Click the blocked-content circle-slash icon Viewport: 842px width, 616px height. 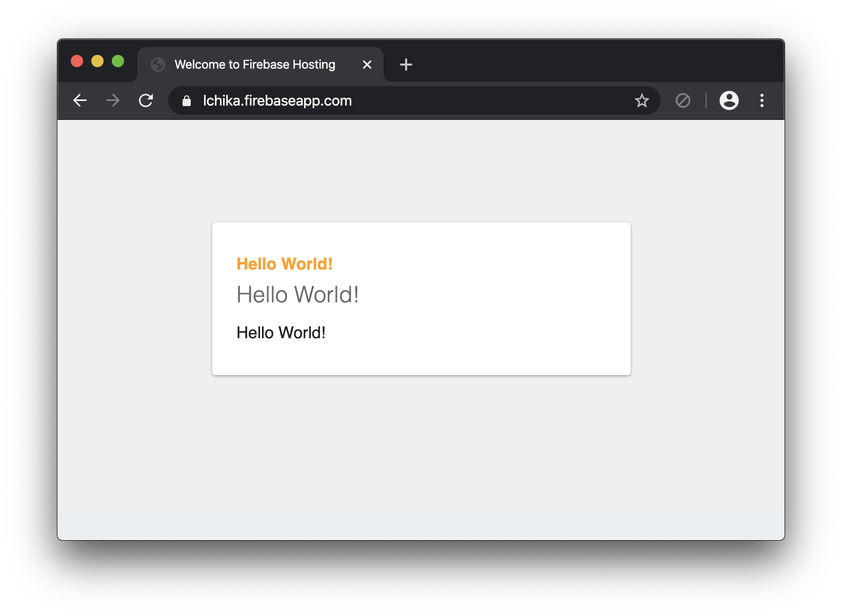pos(683,100)
